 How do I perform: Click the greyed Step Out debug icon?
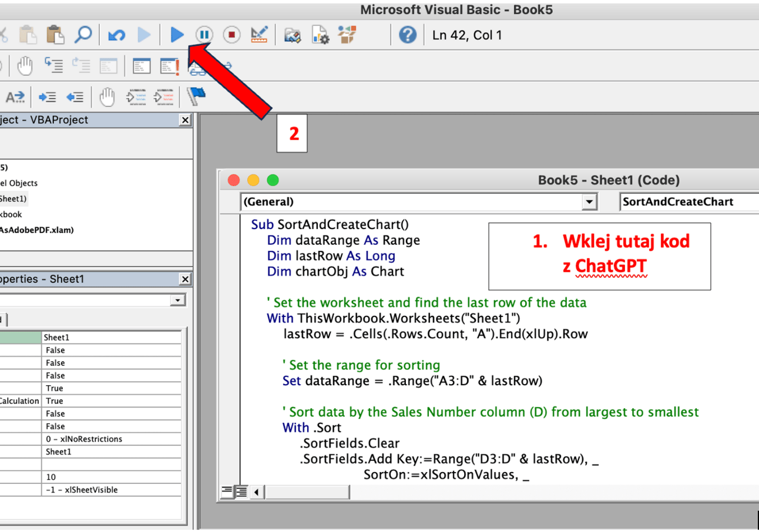(x=80, y=66)
